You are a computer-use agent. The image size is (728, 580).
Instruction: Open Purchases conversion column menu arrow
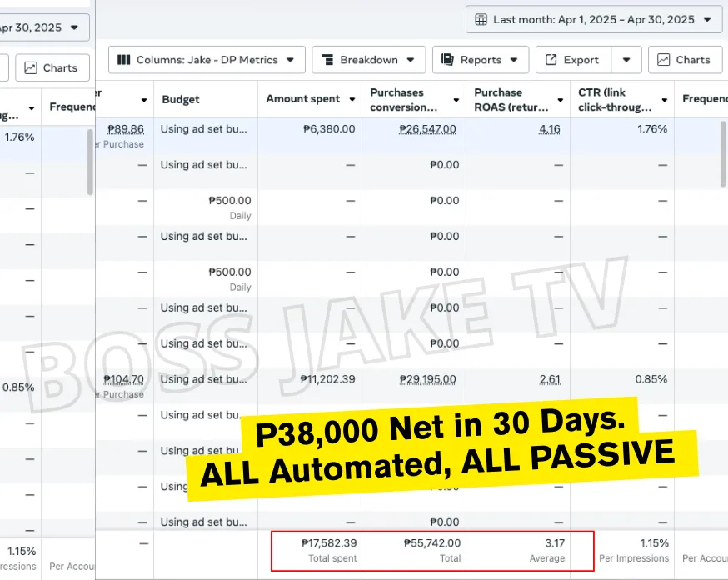pyautogui.click(x=456, y=100)
